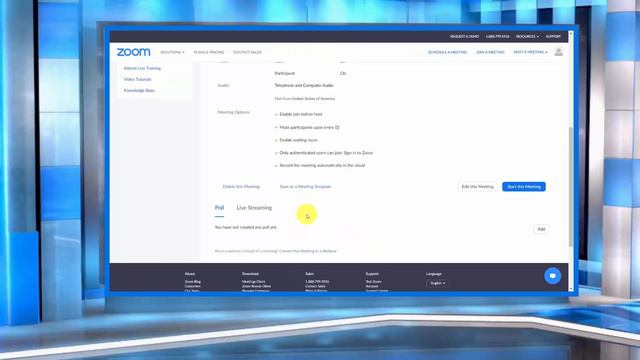Click 'Telephone and Computer Audio' value
The width and height of the screenshot is (640, 360).
pos(304,85)
